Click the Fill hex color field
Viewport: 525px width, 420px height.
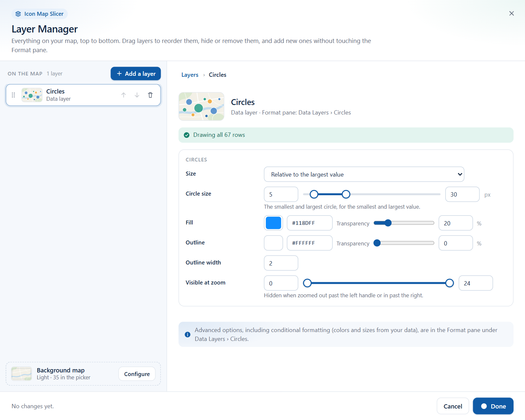tap(309, 223)
